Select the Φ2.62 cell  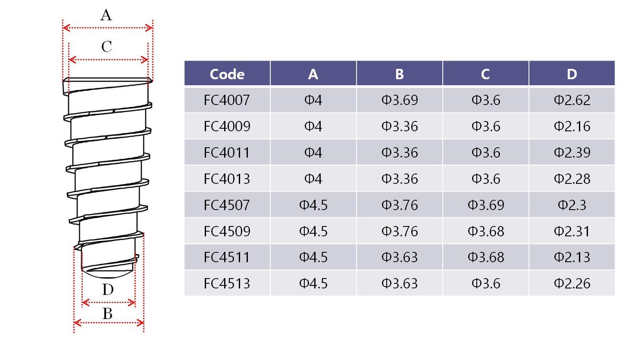point(572,100)
